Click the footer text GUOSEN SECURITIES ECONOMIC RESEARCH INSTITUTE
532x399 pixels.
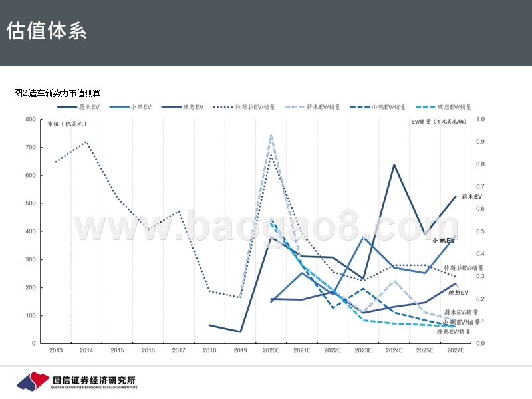click(94, 388)
